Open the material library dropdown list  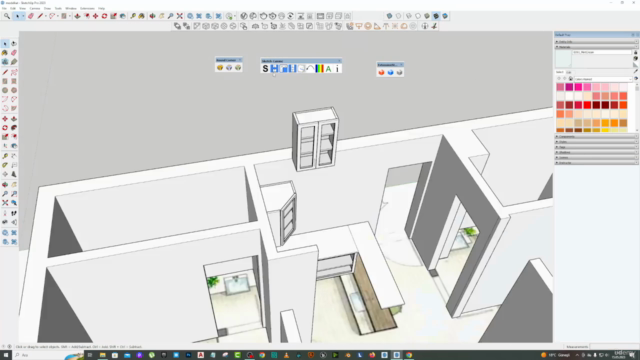tap(604, 79)
